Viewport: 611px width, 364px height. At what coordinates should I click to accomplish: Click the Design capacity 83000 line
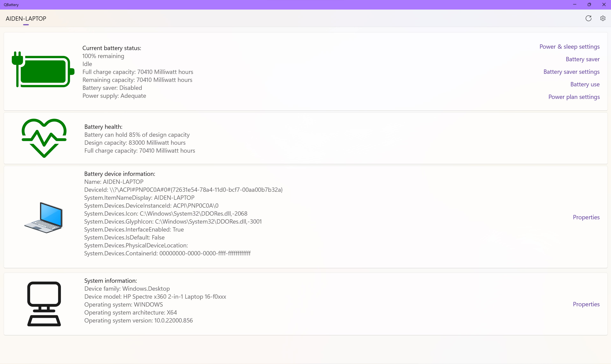(x=135, y=143)
